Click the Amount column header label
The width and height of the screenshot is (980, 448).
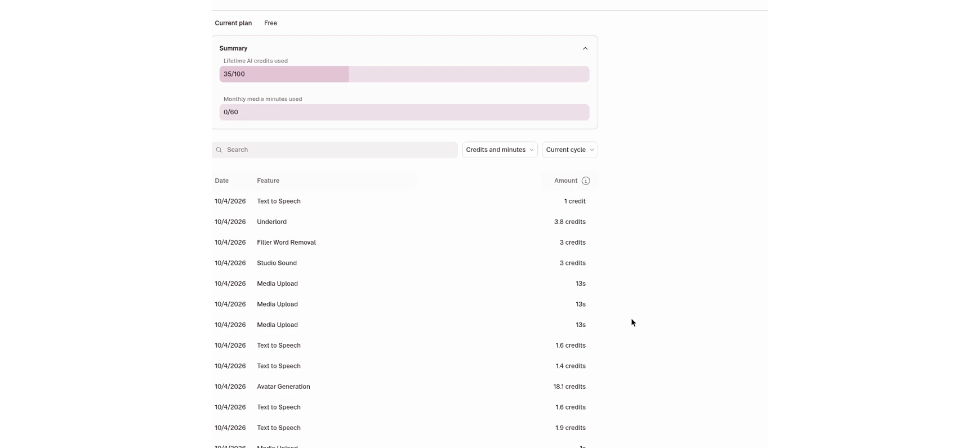(x=565, y=181)
